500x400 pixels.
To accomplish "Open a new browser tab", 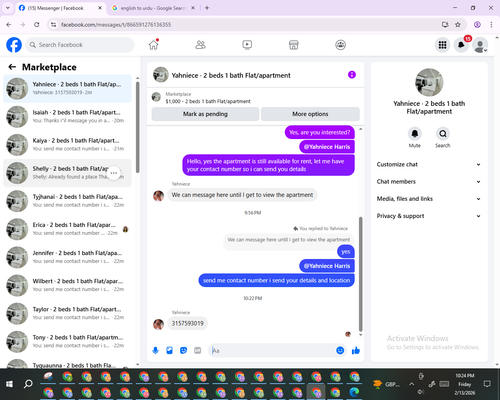I will click(207, 8).
